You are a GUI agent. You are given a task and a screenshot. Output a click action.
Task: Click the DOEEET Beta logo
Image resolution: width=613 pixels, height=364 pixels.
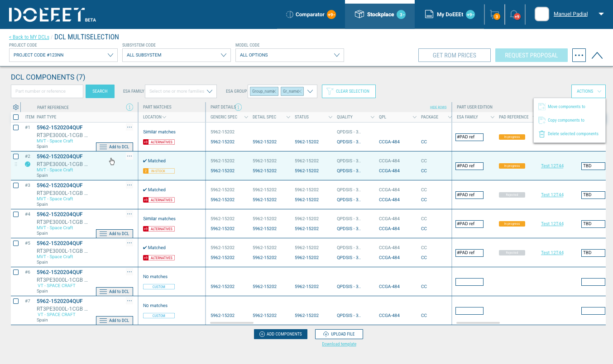pos(52,14)
